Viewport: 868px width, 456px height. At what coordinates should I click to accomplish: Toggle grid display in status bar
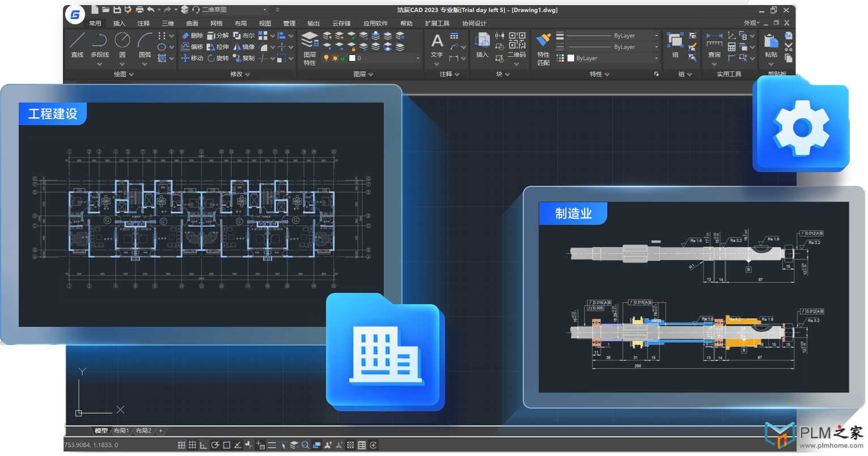click(x=192, y=445)
